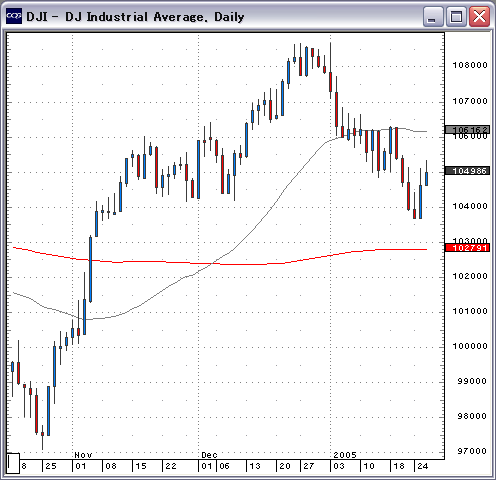496x480 pixels.
Task: Click the 13 date label on time axis
Action: (x=255, y=466)
